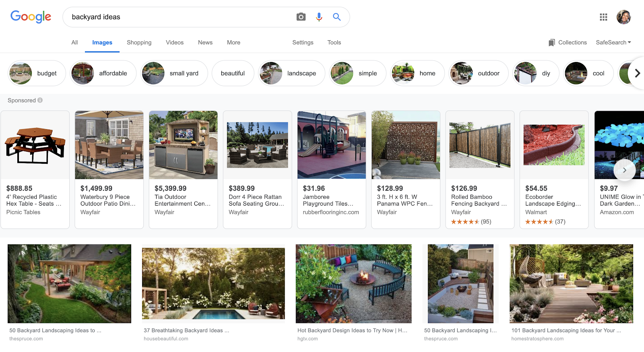Click the hgtv.com source link

(x=308, y=339)
